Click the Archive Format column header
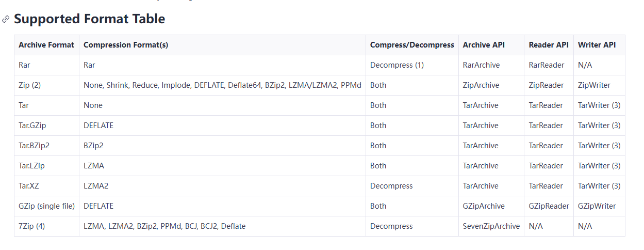Image resolution: width=644 pixels, height=250 pixels. click(46, 45)
